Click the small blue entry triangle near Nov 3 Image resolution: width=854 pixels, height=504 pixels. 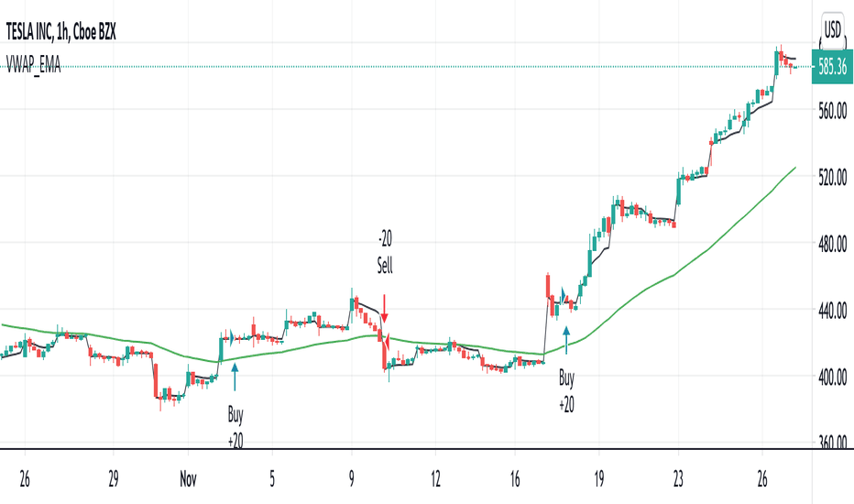point(232,338)
